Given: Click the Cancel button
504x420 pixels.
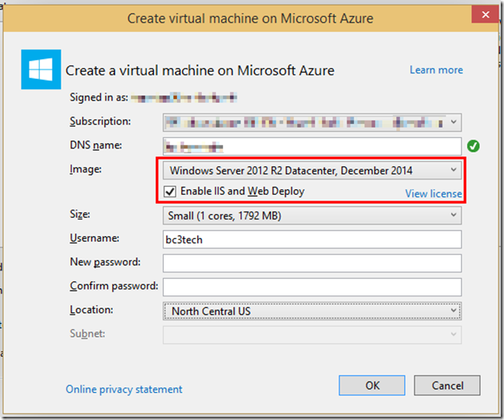Looking at the screenshot, I should [x=447, y=386].
